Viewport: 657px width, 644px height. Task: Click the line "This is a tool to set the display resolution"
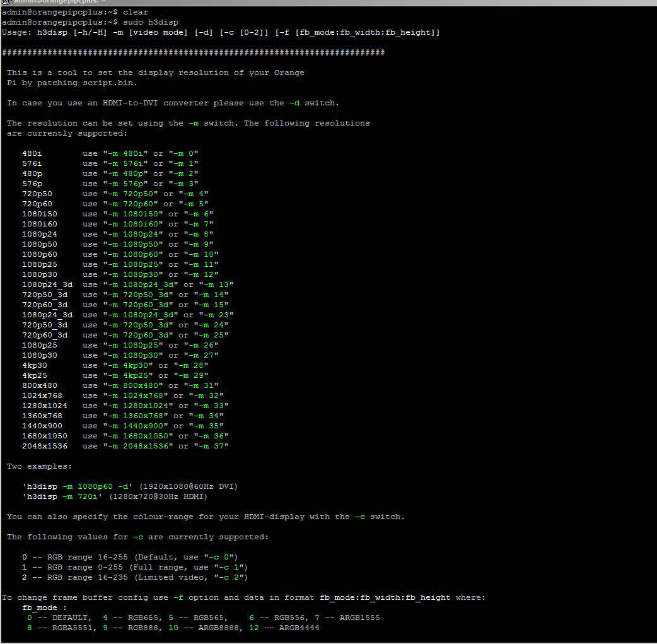[156, 73]
